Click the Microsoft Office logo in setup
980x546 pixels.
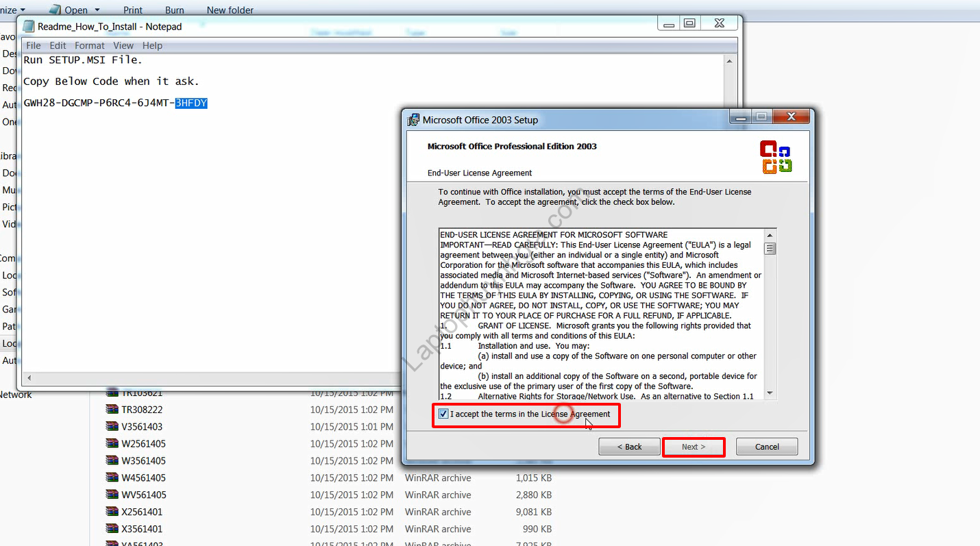coord(776,157)
